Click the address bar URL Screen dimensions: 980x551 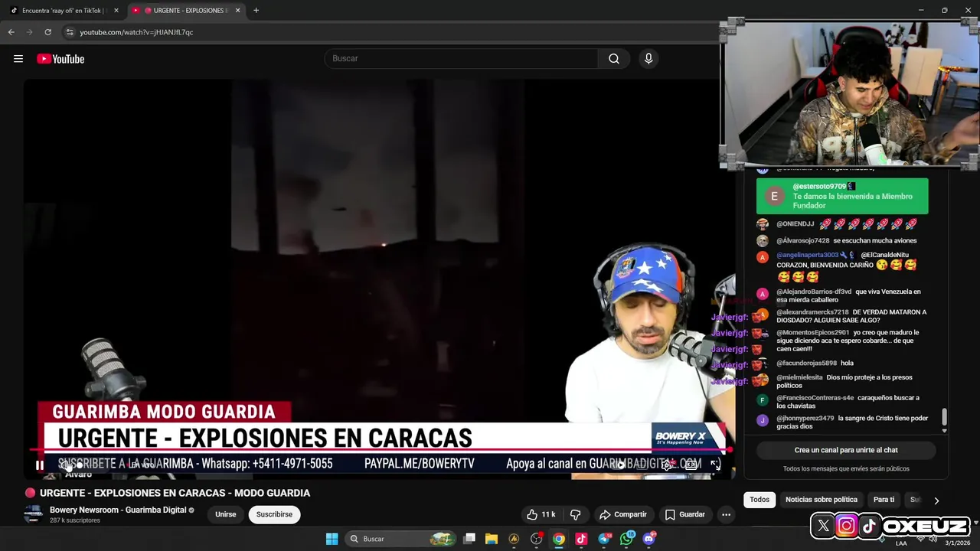pyautogui.click(x=136, y=32)
